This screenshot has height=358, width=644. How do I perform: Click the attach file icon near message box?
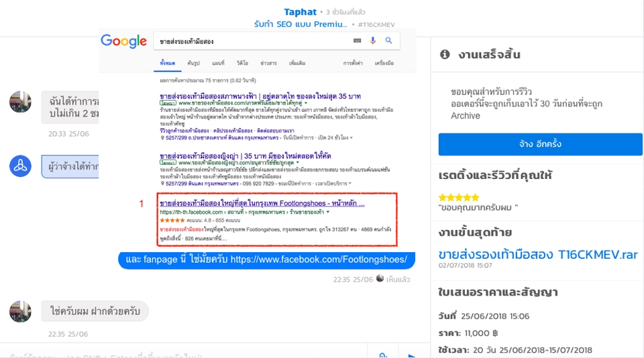(x=382, y=354)
